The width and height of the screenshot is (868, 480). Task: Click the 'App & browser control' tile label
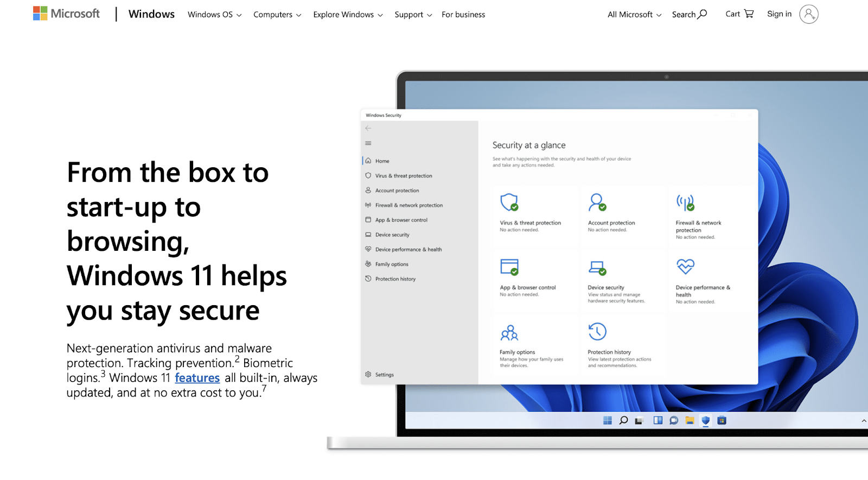[x=528, y=288]
